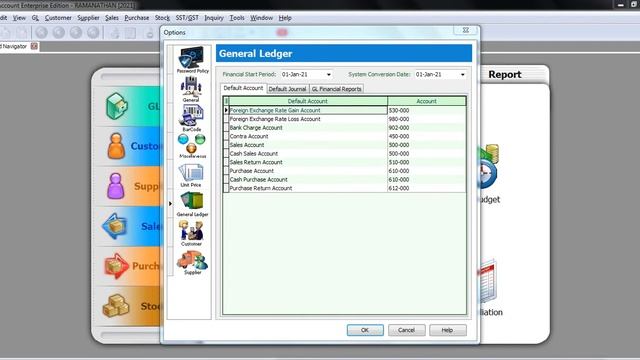Screen dimensions: 640x360
Task: Confirm options with OK button
Action: (x=365, y=330)
